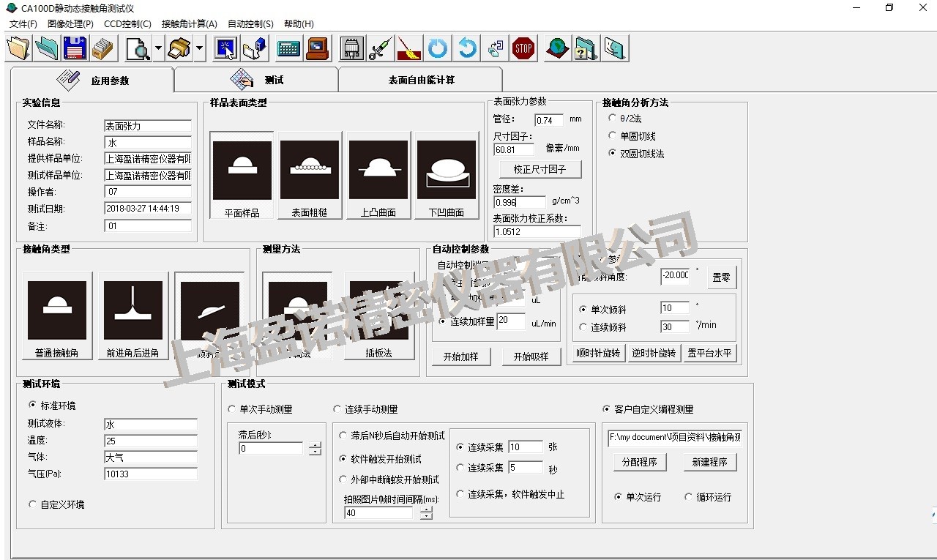The width and height of the screenshot is (937, 560).
Task: Open the 接触角计算(A) menu
Action: (x=189, y=23)
